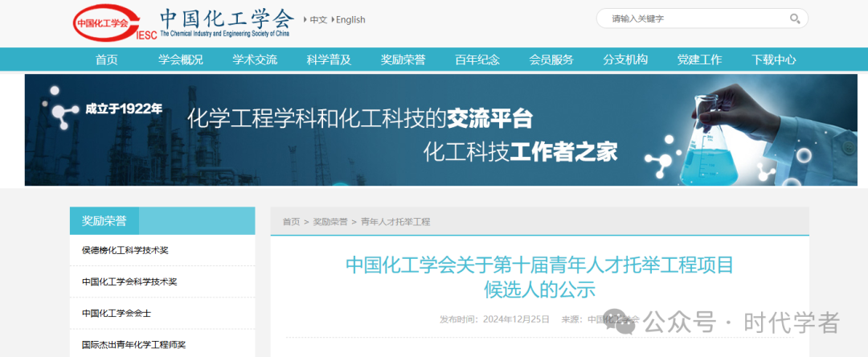Click breadcrumb 青年人才托举工程 link
The width and height of the screenshot is (868, 357).
(395, 222)
